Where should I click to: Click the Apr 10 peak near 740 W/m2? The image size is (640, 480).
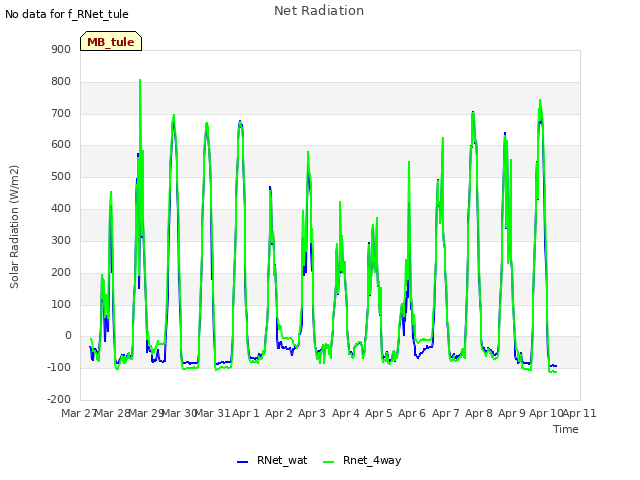[540, 101]
